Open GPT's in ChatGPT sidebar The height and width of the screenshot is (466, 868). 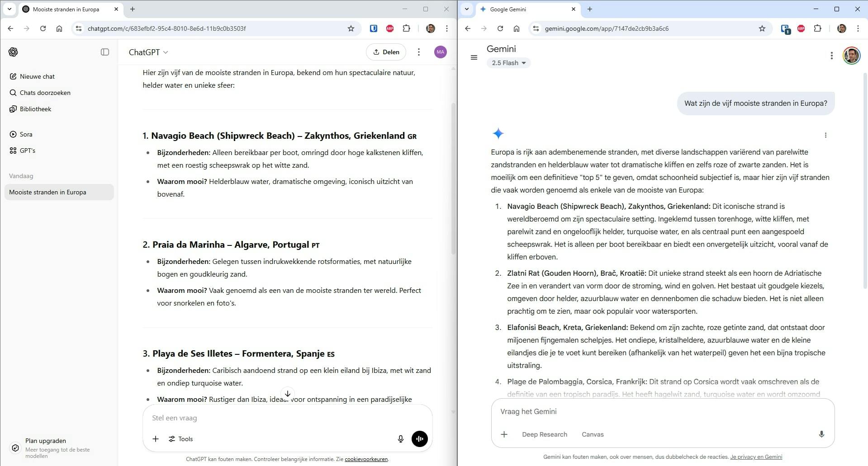point(59,151)
